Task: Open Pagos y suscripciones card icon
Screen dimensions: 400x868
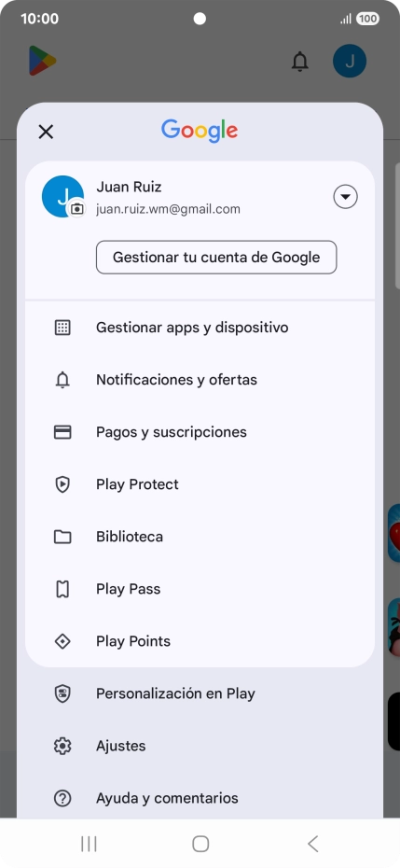Action: [x=62, y=432]
